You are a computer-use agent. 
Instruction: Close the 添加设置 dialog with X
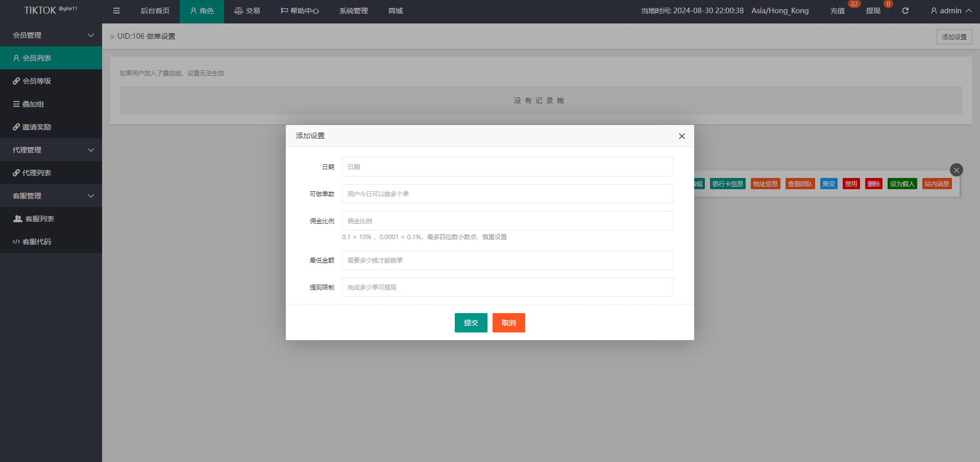click(x=682, y=136)
